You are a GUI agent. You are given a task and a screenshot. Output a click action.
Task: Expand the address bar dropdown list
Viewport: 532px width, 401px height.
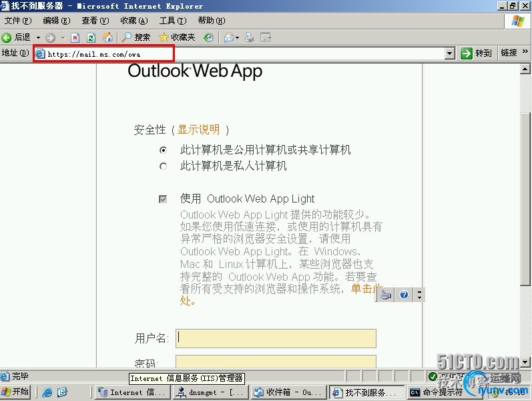click(449, 53)
